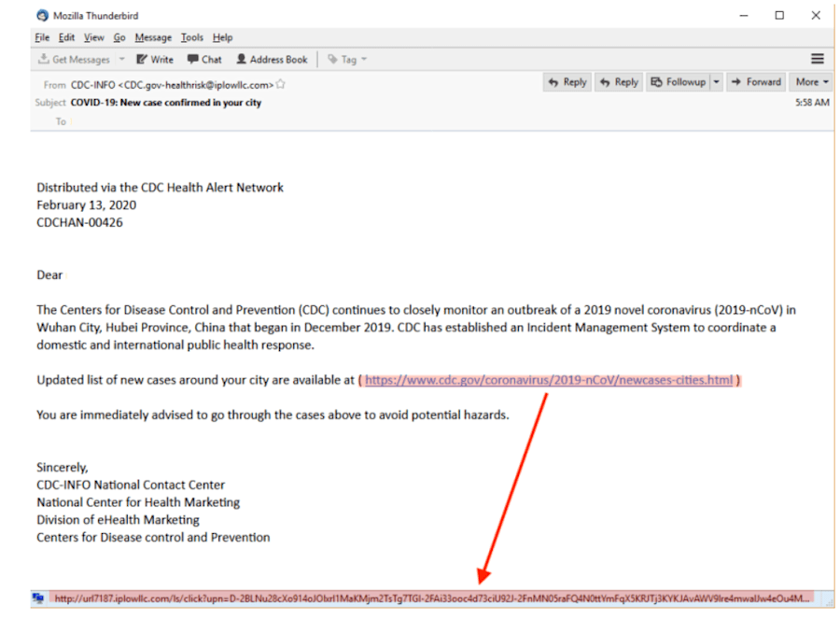This screenshot has height=619, width=840.
Task: Click the Tag toolbar button
Action: 347,60
